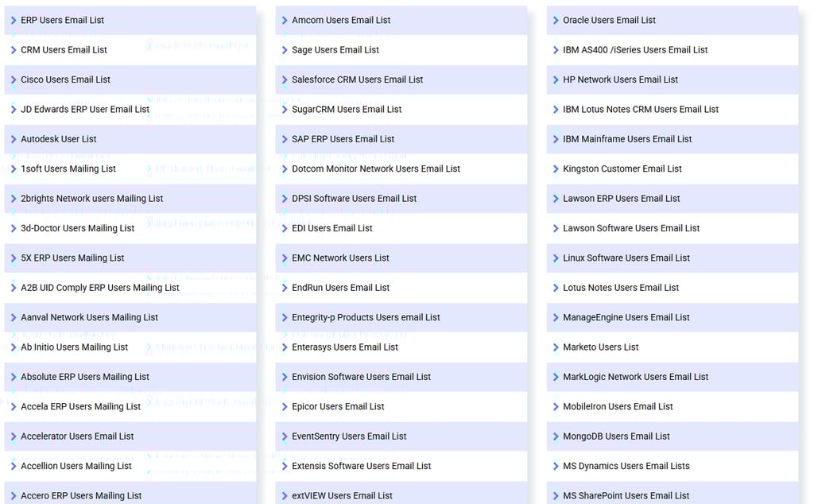Open Sage Users Email List
This screenshot has width=814, height=504.
[335, 50]
